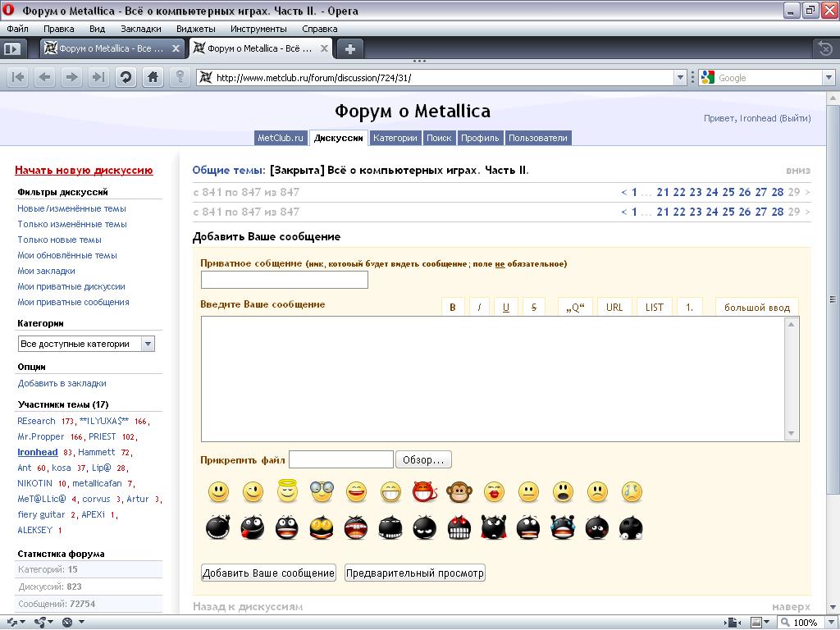Toggle bold formatting button B
This screenshot has width=840, height=630.
click(452, 308)
